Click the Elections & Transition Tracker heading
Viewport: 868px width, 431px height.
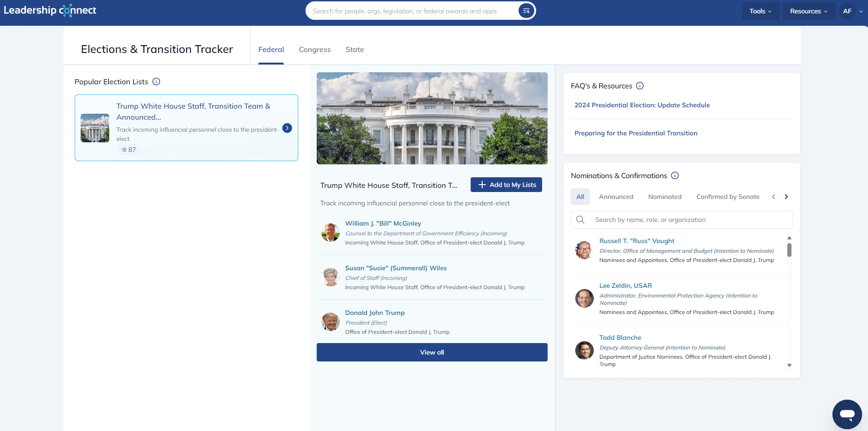click(x=157, y=49)
